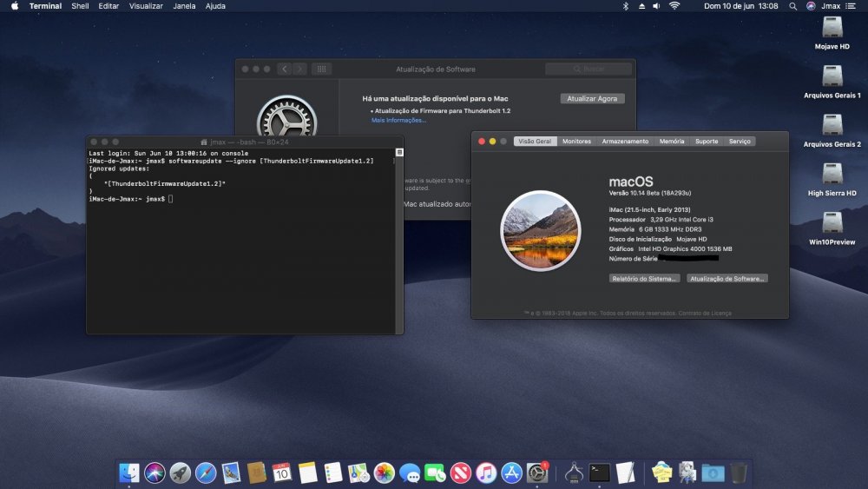Switch to Visão Geral tab
Screen dimensions: 868x489
[x=535, y=142]
